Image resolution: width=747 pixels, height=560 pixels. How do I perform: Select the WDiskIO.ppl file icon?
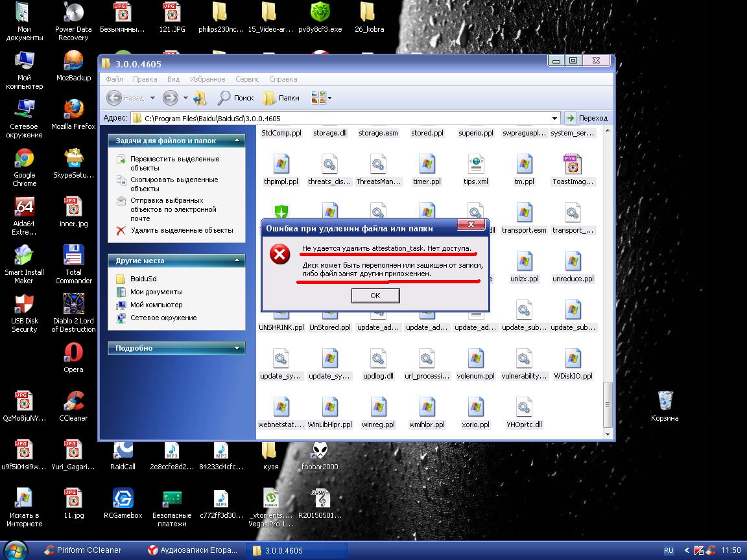573,358
